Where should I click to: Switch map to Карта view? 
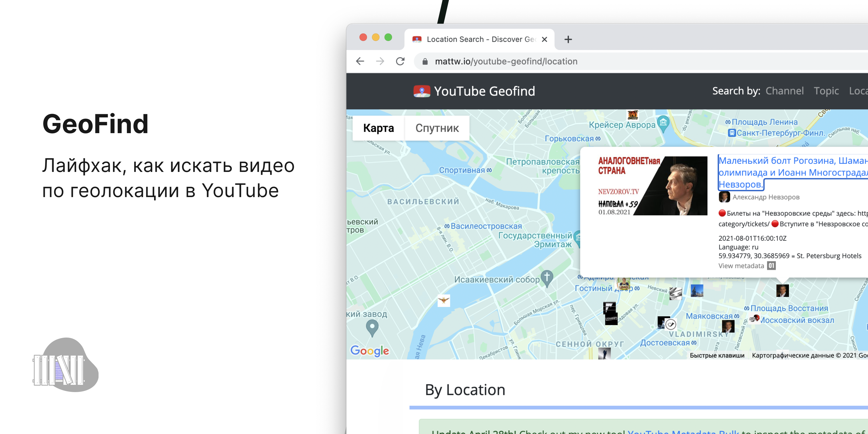click(378, 128)
